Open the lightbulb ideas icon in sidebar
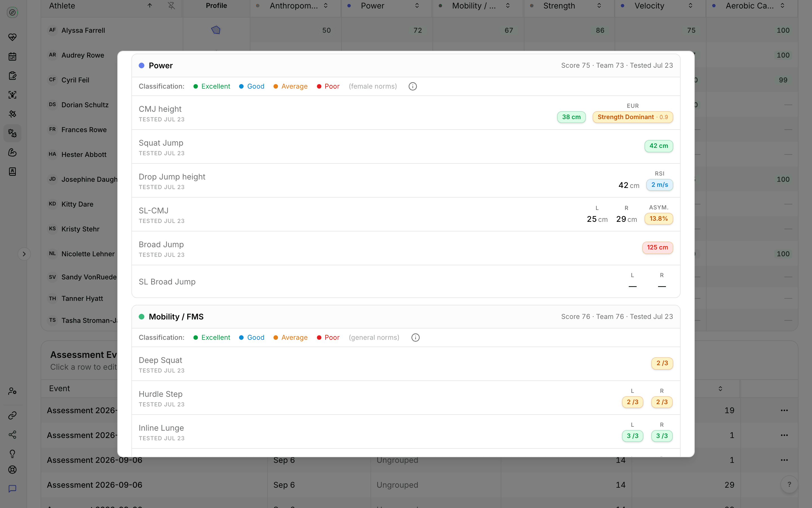Image resolution: width=812 pixels, height=508 pixels. (x=12, y=454)
